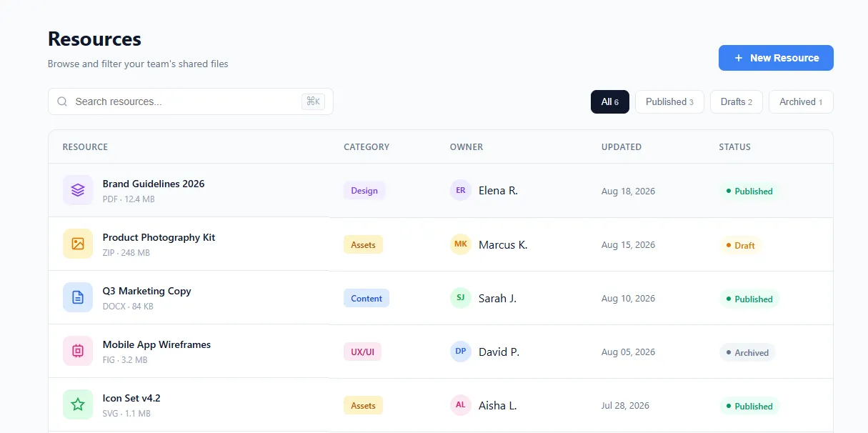
Task: Click the SVG · 1.1 MB file info
Action: (x=126, y=414)
